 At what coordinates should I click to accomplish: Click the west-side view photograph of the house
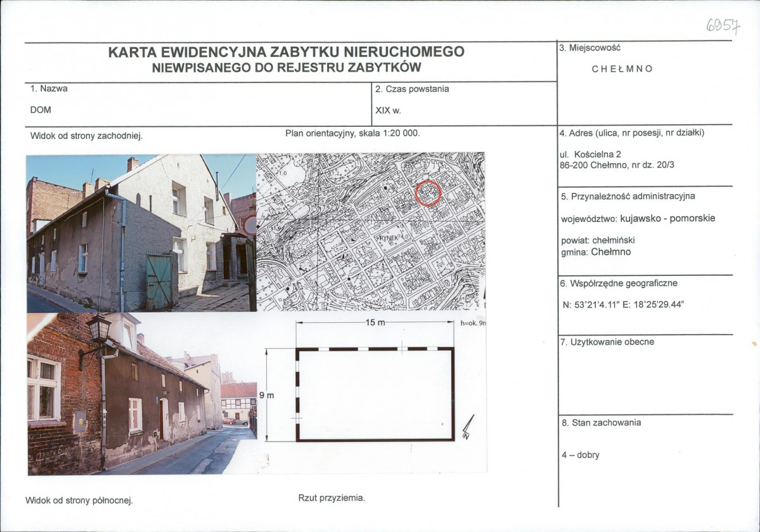pyautogui.click(x=141, y=233)
